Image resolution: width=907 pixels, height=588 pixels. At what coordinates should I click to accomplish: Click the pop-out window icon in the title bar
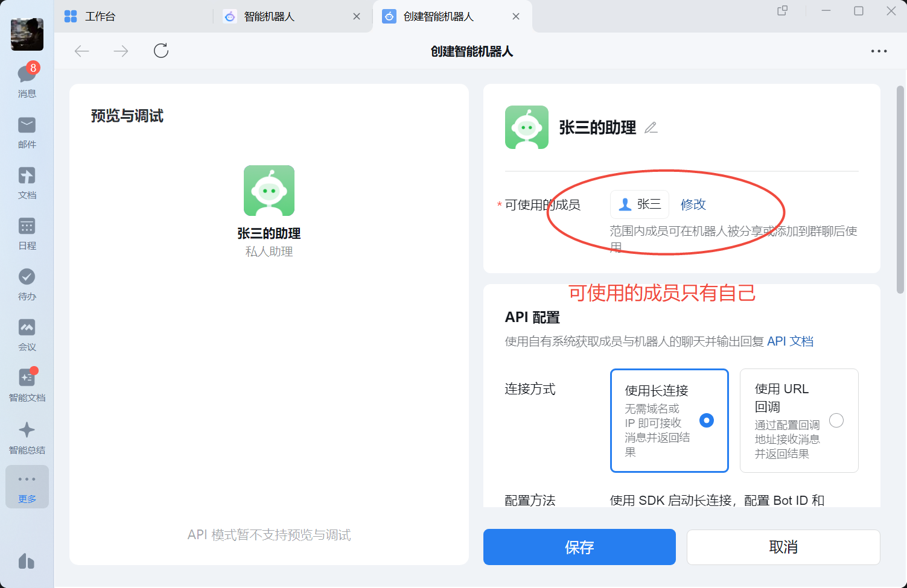pos(783,10)
